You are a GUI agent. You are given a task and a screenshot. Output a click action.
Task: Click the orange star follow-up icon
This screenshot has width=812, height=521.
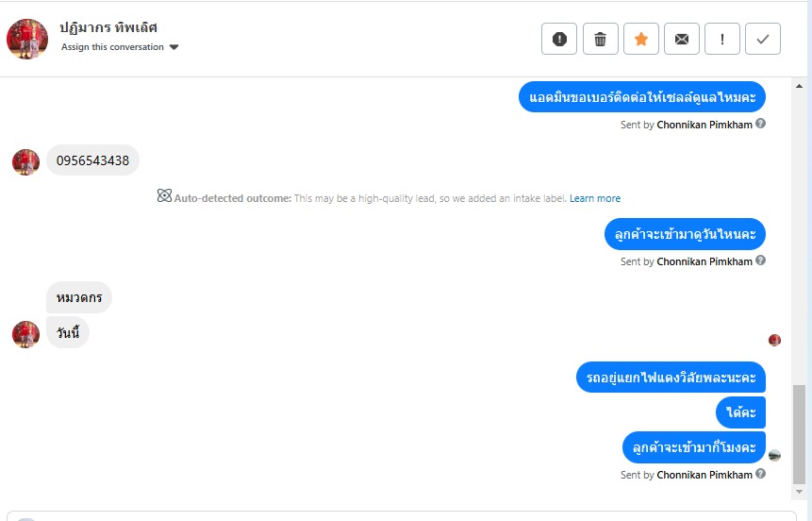coord(640,39)
